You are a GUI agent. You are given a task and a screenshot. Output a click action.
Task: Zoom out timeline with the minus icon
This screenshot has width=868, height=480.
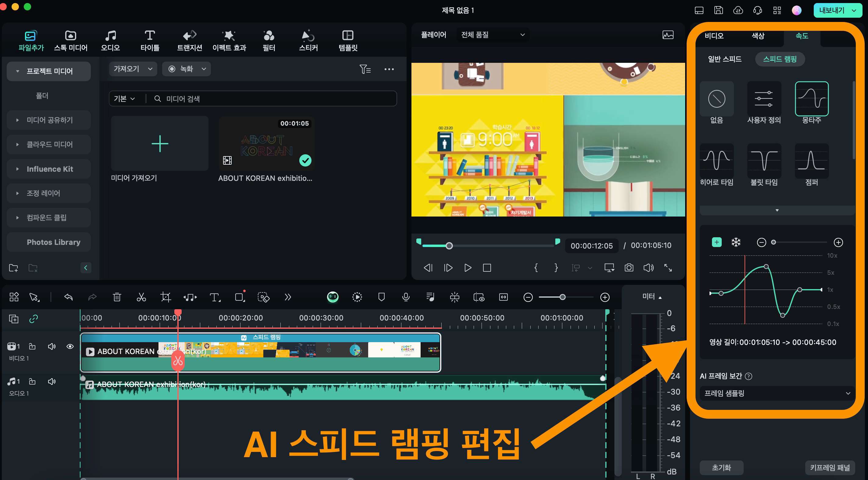[x=528, y=297]
